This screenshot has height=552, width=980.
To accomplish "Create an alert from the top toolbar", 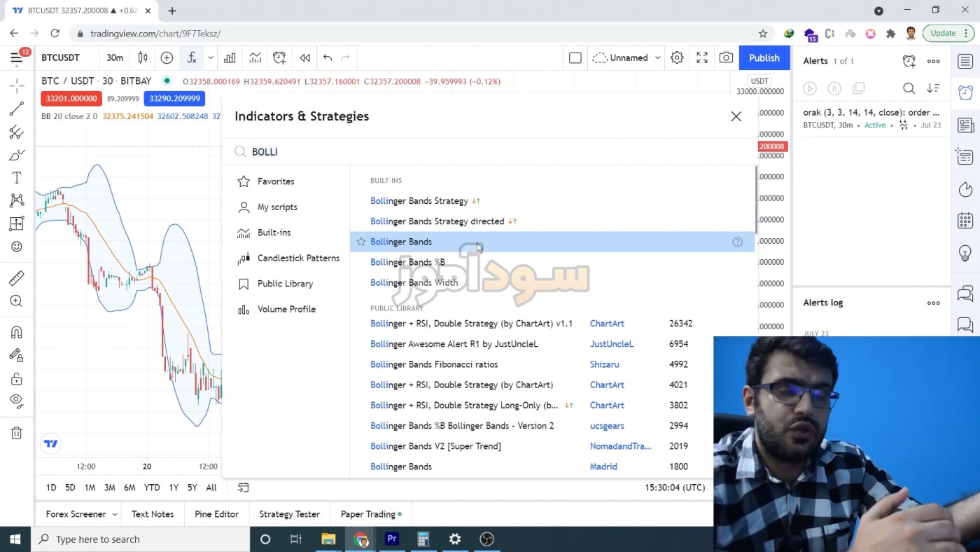I will tap(279, 57).
